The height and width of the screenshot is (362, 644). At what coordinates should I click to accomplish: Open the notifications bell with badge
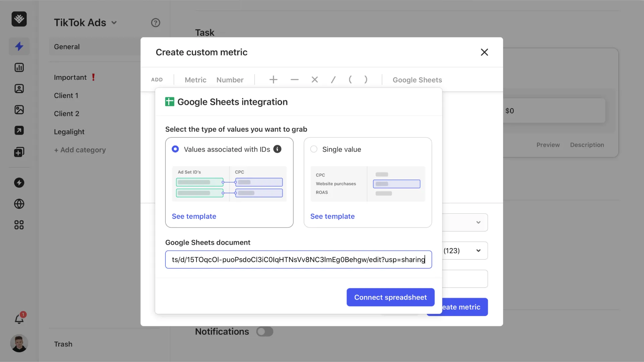19,318
